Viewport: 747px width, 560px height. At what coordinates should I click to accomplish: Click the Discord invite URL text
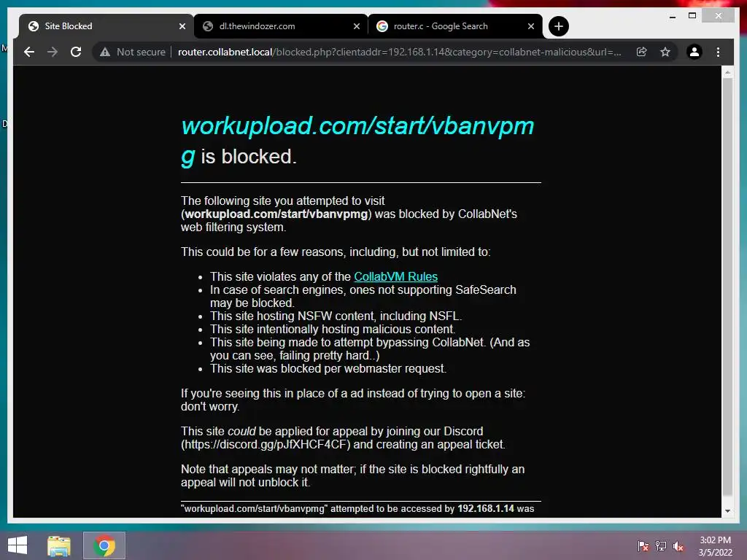click(x=266, y=444)
